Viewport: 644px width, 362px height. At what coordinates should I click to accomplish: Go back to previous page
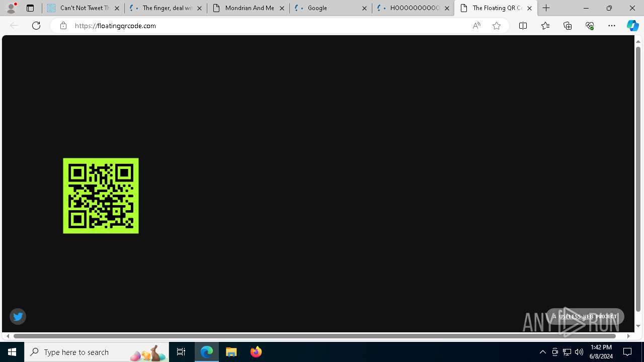tap(14, 26)
